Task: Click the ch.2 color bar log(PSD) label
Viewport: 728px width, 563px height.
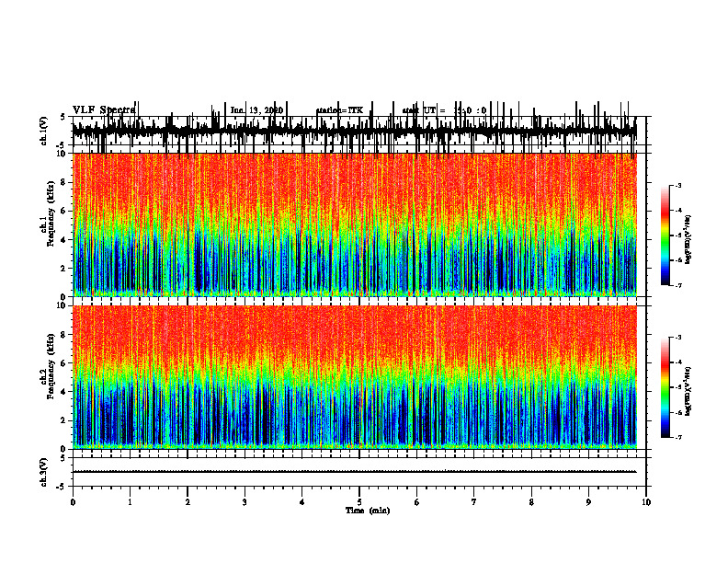Action: pyautogui.click(x=688, y=390)
